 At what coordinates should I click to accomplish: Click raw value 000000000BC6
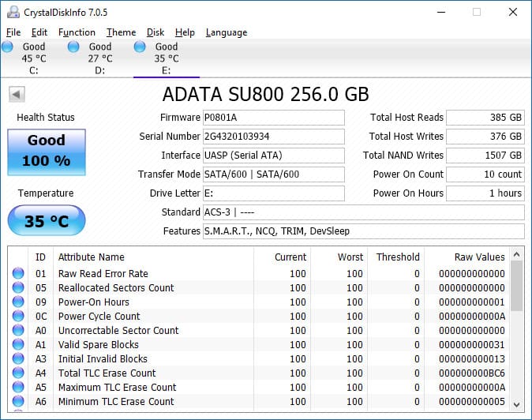pos(471,373)
